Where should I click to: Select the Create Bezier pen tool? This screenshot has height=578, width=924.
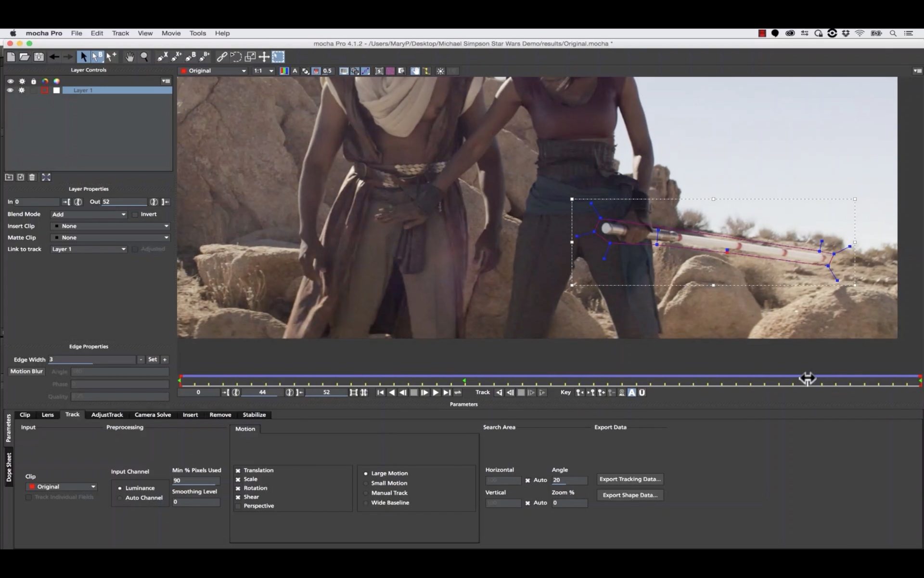(x=191, y=57)
